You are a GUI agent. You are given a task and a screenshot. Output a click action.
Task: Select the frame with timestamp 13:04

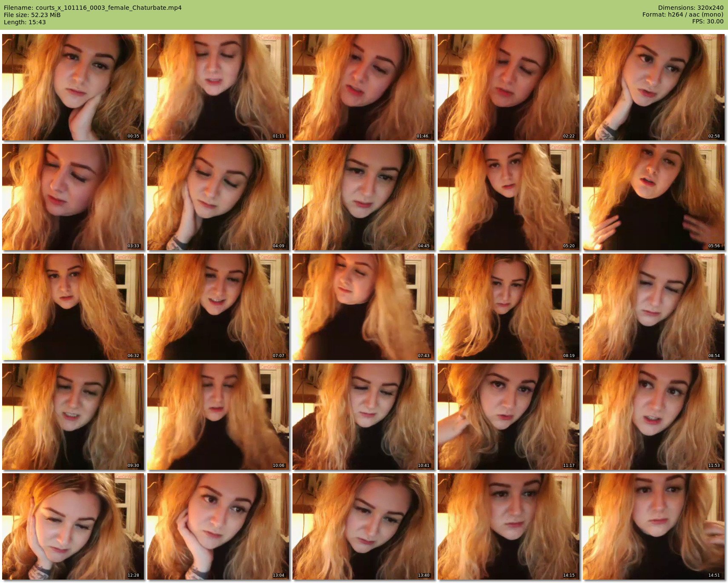(218, 526)
